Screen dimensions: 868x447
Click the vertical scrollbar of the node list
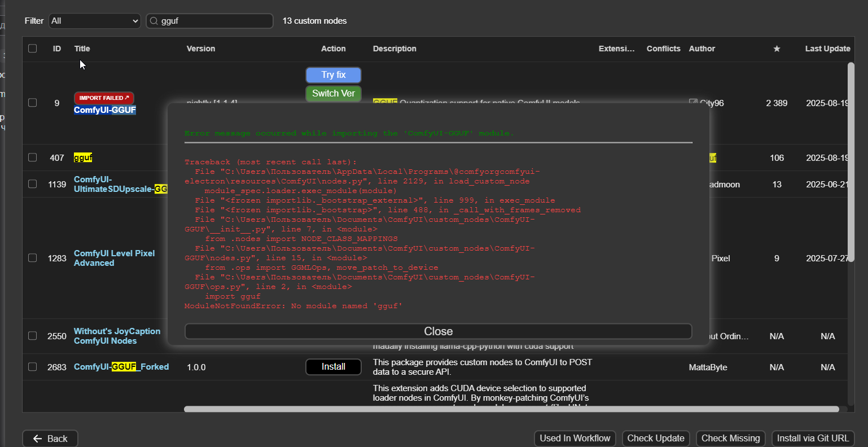[x=851, y=162]
